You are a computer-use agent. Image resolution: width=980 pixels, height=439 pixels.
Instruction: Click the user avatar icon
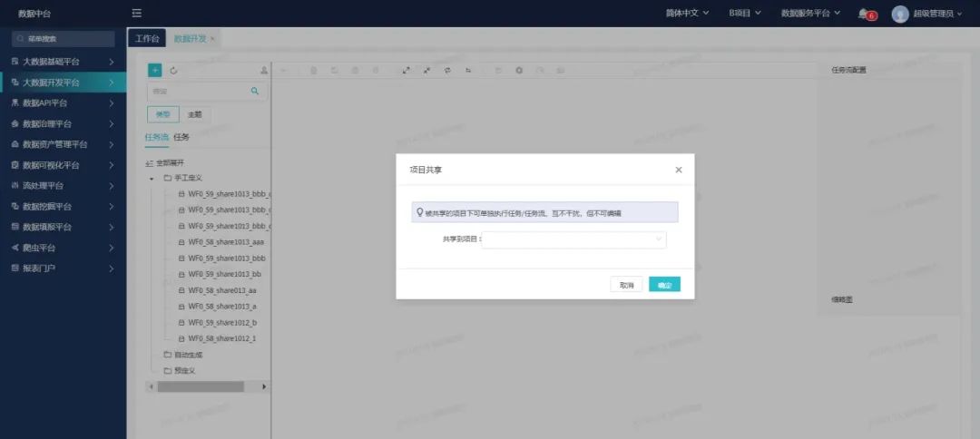pyautogui.click(x=900, y=14)
